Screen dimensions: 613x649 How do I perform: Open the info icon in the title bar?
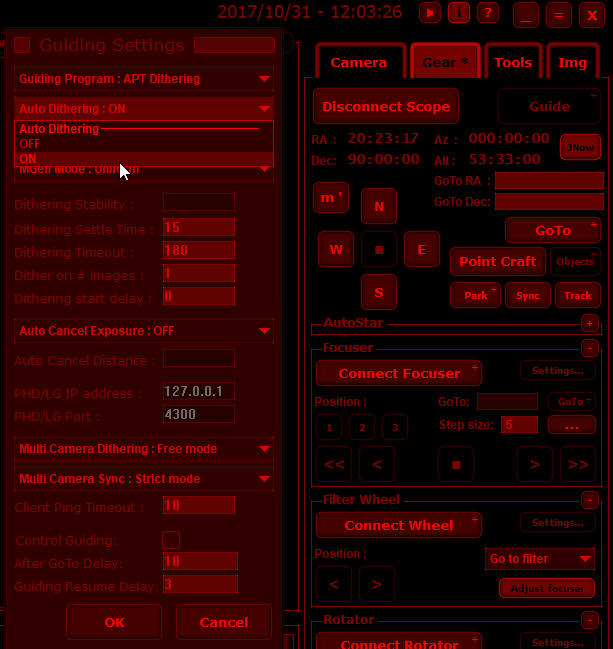(x=459, y=13)
